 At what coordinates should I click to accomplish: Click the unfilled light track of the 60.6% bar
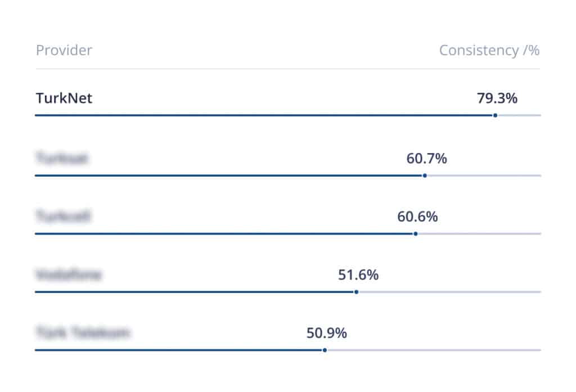[x=478, y=233]
